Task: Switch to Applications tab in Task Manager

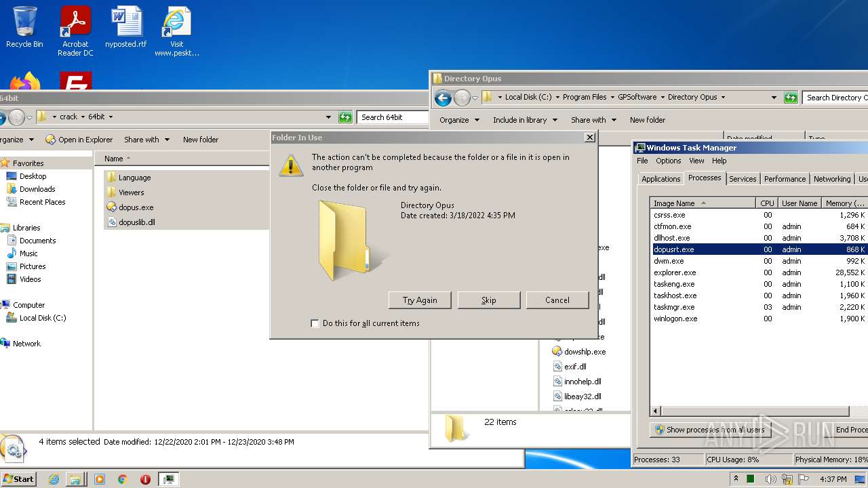Action: [660, 179]
